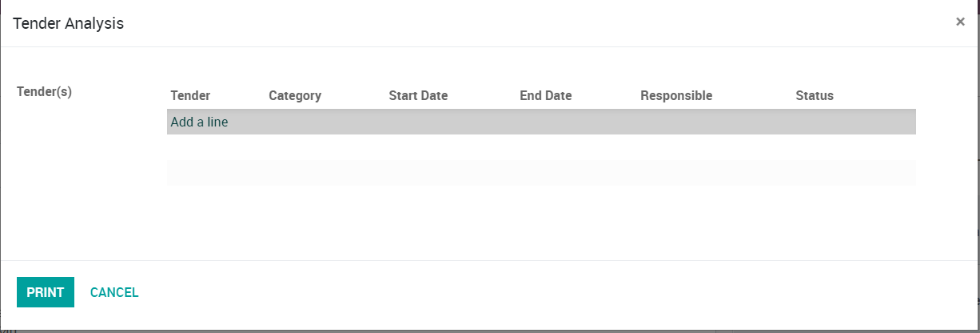Click the Responsible column header

[x=676, y=96]
